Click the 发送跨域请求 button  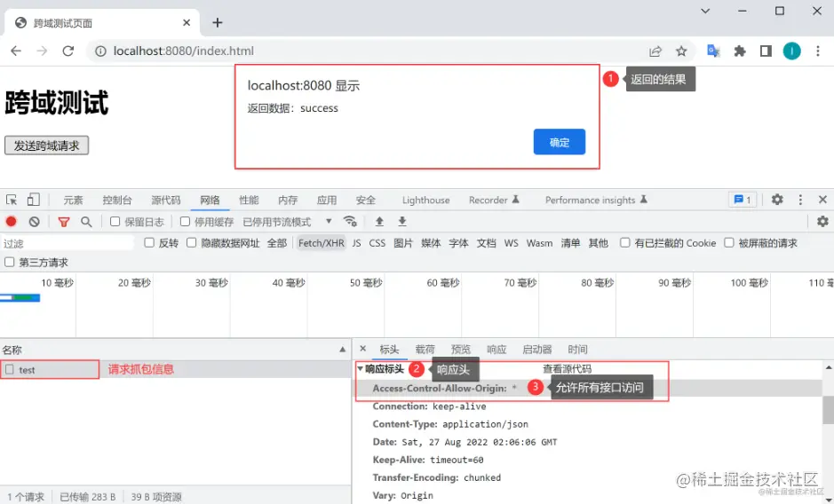click(x=47, y=146)
